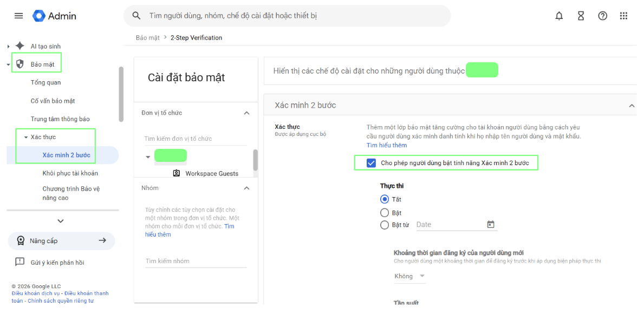Open Khôi phục tài khoản in sidebar
Screen dimensions: 644x314
[x=70, y=173]
